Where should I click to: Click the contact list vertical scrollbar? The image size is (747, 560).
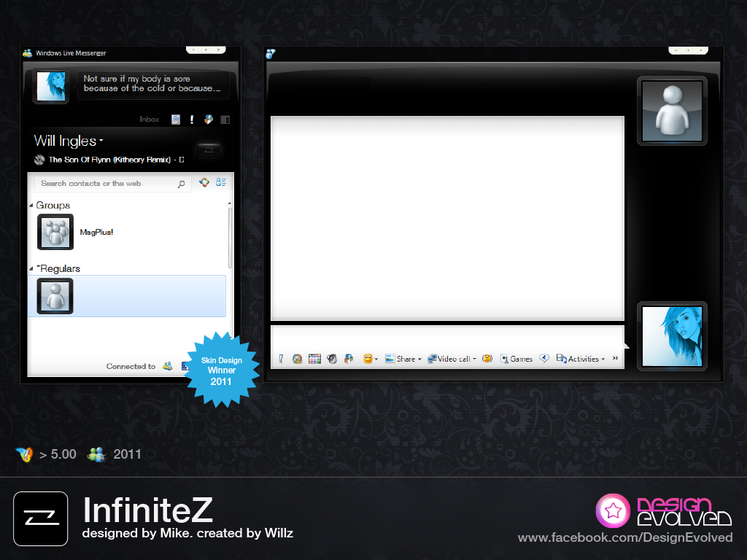point(231,237)
